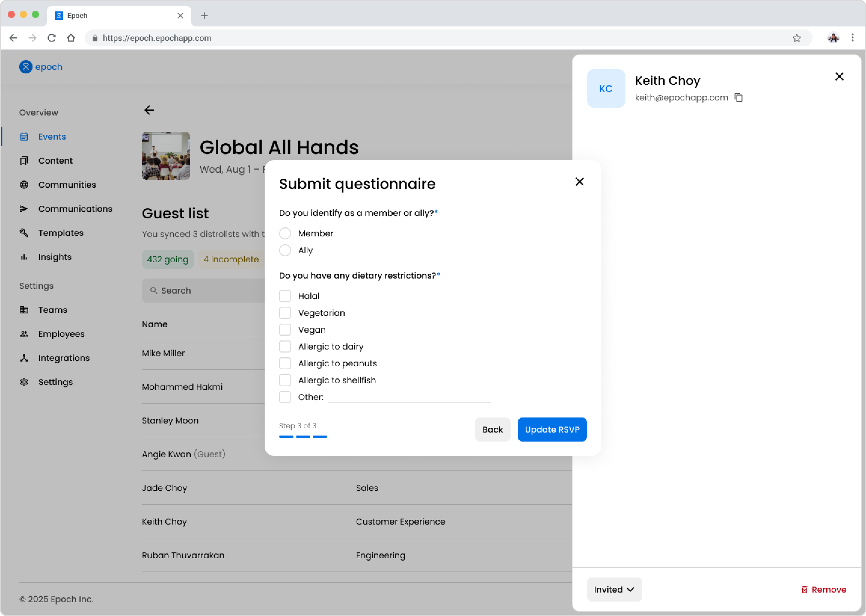Screen dimensions: 866x616
Task: Check Allergic to dairy
Action: 285,346
